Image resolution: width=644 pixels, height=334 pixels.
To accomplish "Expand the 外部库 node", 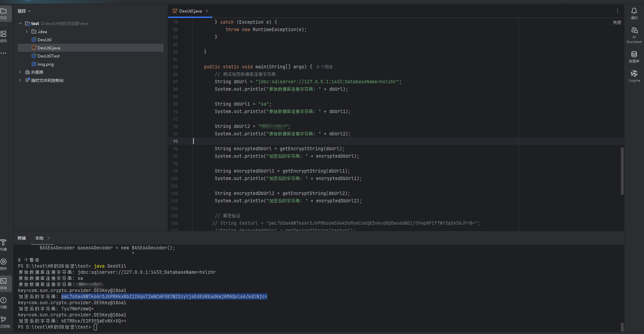I will 20,72.
